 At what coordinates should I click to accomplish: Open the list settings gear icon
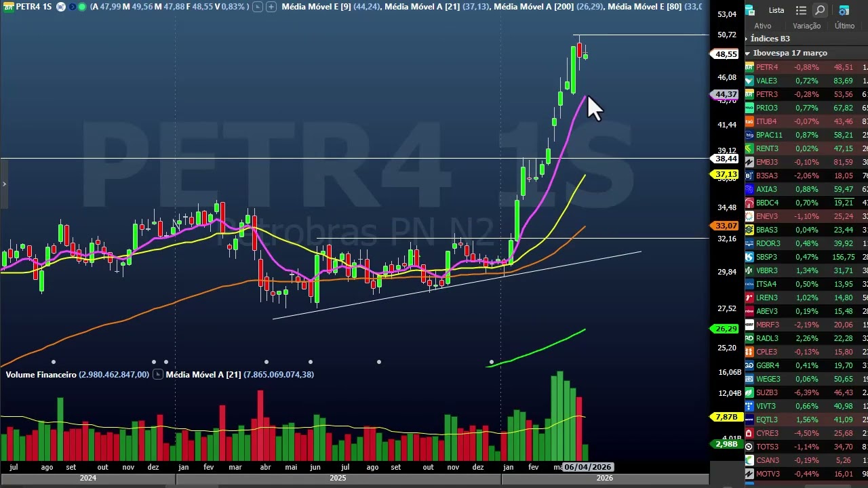[x=844, y=10]
